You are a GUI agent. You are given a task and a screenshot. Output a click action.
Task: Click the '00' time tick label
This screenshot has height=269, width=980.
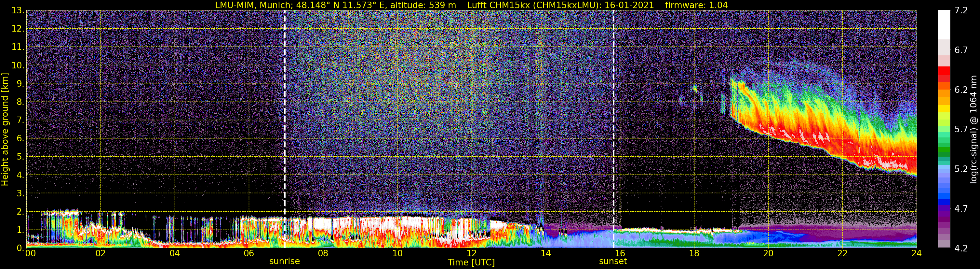pos(31,253)
